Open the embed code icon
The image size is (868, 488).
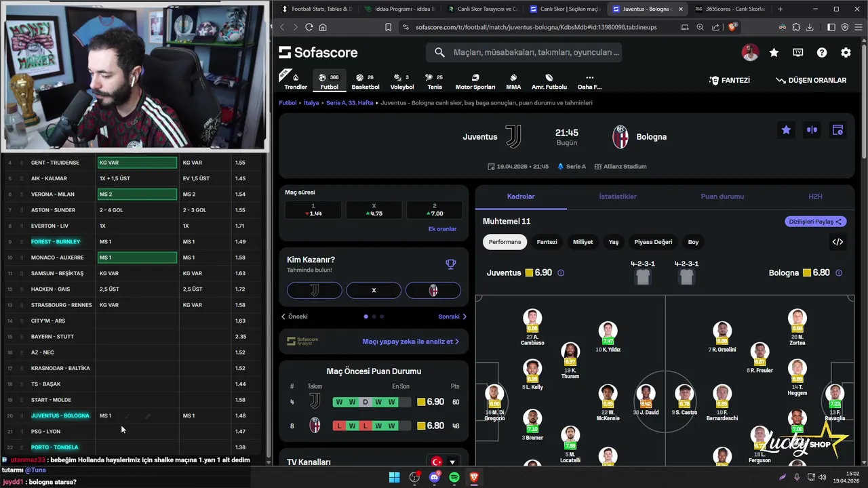pyautogui.click(x=837, y=242)
